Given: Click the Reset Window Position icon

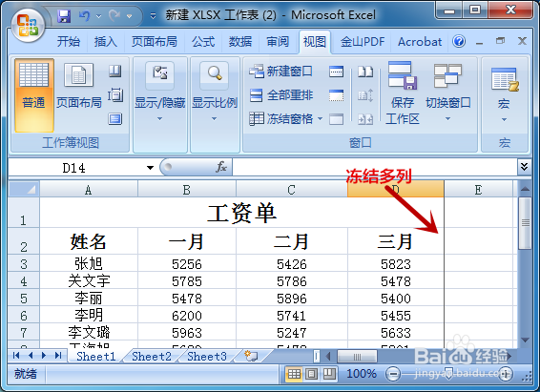Looking at the screenshot, I should 365,119.
